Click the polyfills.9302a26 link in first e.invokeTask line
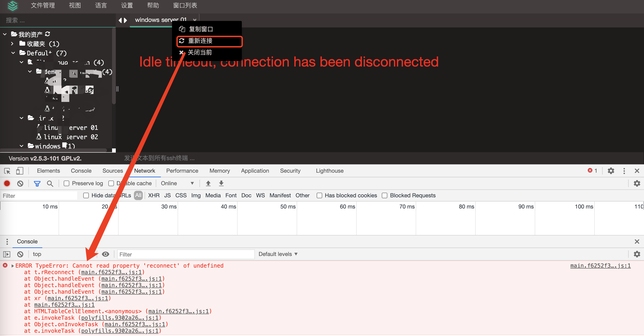Image resolution: width=644 pixels, height=336 pixels. (x=120, y=318)
